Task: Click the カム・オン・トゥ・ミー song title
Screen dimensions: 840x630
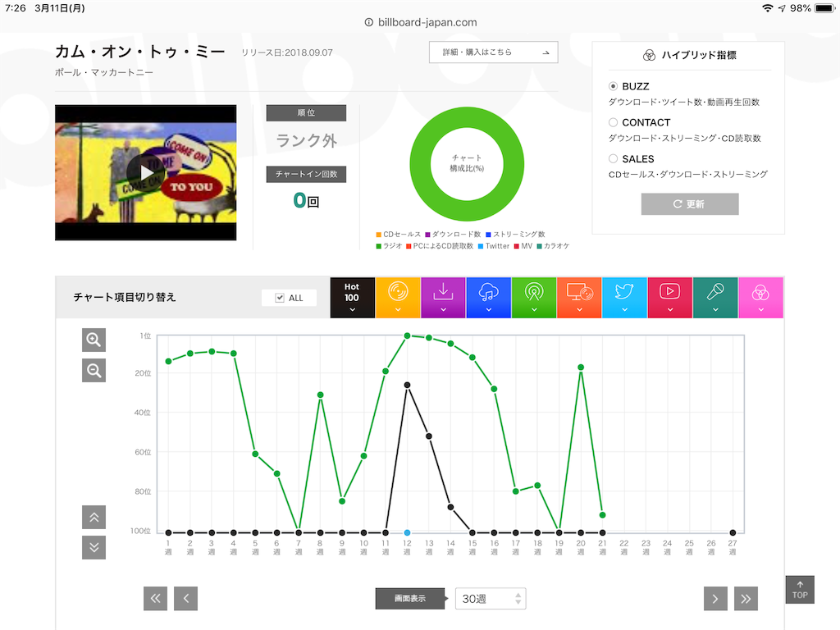Action: pyautogui.click(x=139, y=52)
